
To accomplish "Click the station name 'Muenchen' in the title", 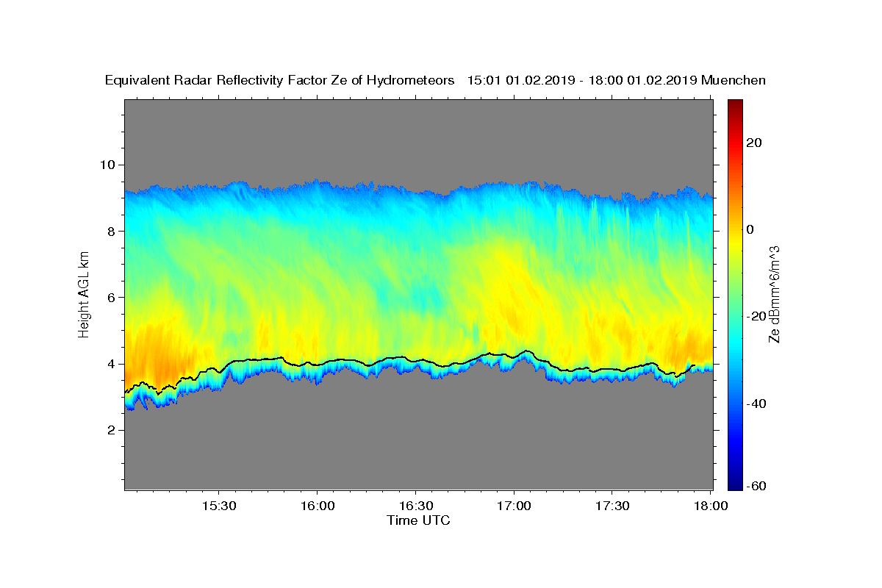I will tap(734, 80).
